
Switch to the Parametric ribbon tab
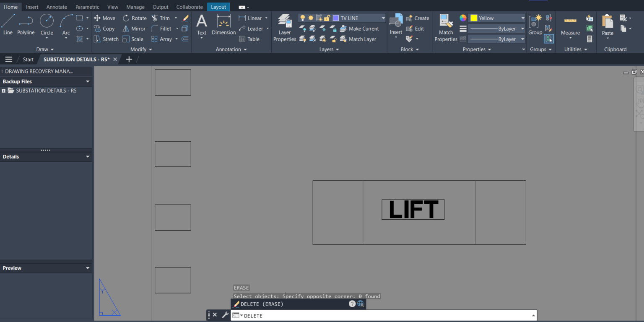[87, 7]
